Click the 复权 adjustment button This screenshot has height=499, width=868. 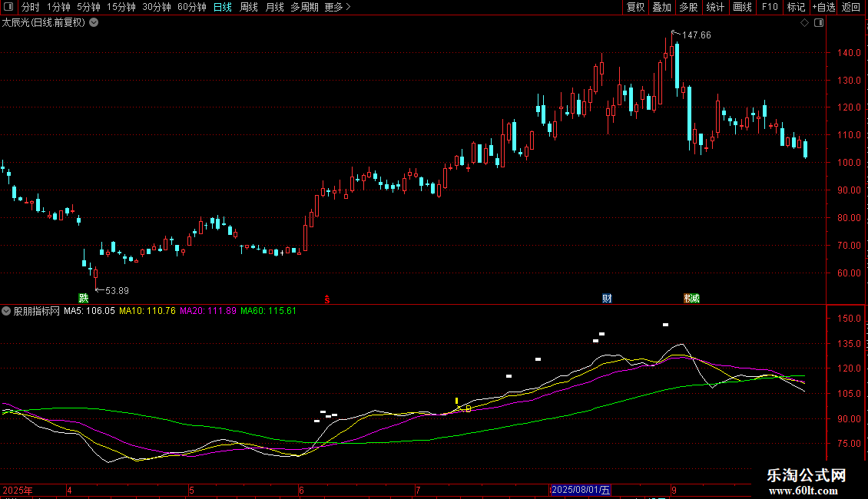(x=635, y=7)
